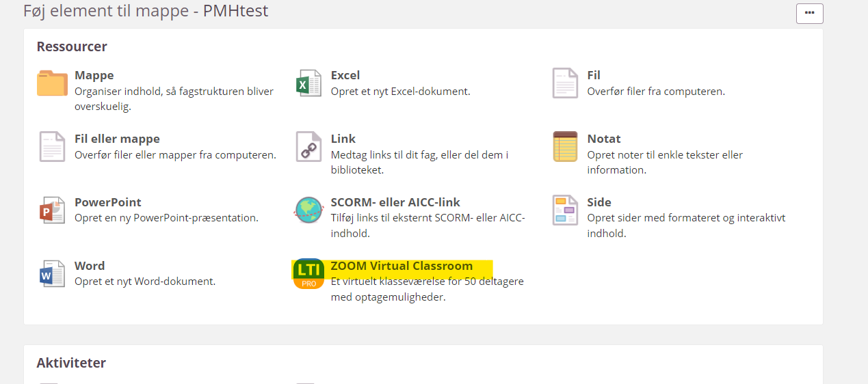Select the Mappe resource link
The height and width of the screenshot is (384, 868).
tap(94, 75)
